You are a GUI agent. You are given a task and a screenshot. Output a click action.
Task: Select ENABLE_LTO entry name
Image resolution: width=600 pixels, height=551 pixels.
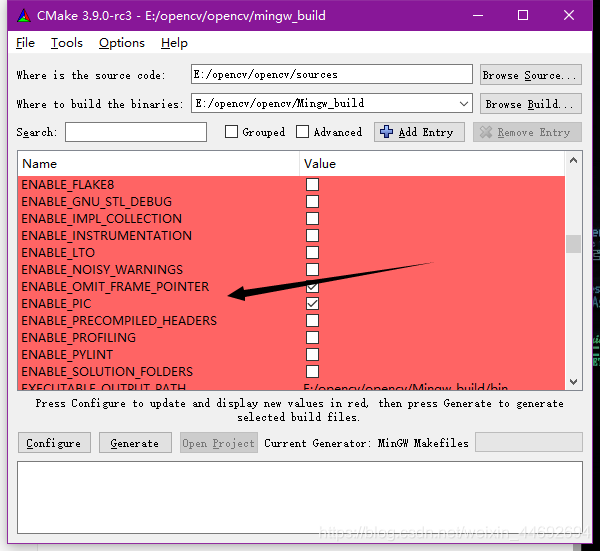click(58, 253)
